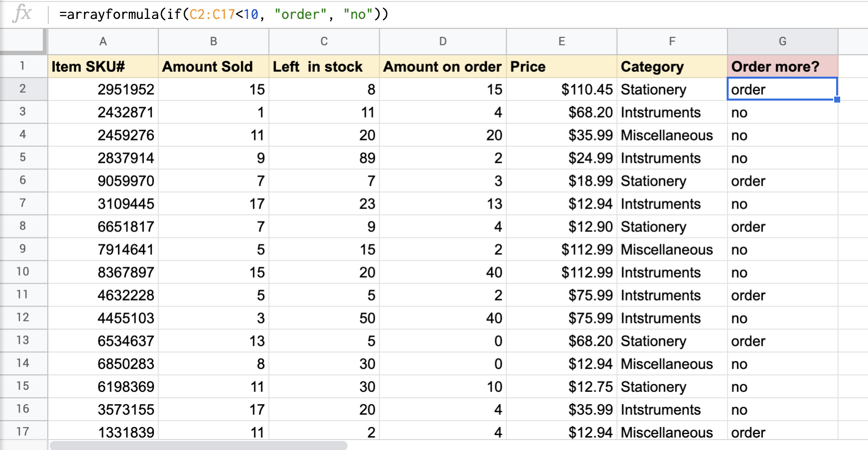Screen dimensions: 868x450
Task: Select row 1 header
Action: pyautogui.click(x=23, y=66)
